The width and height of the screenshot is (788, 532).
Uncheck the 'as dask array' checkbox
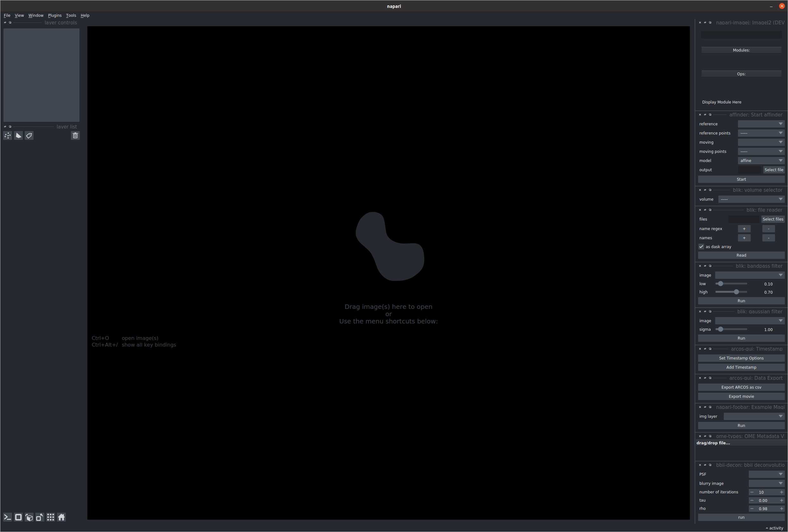(x=701, y=247)
